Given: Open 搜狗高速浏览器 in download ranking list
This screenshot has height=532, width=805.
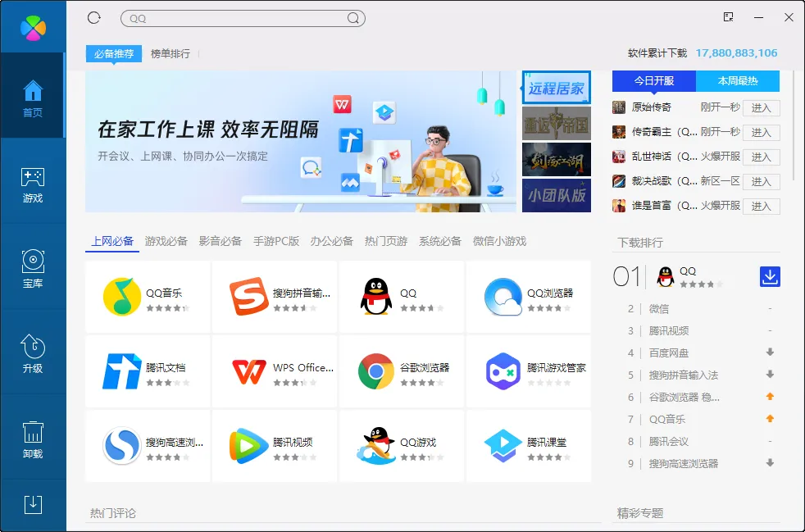Looking at the screenshot, I should [x=684, y=463].
